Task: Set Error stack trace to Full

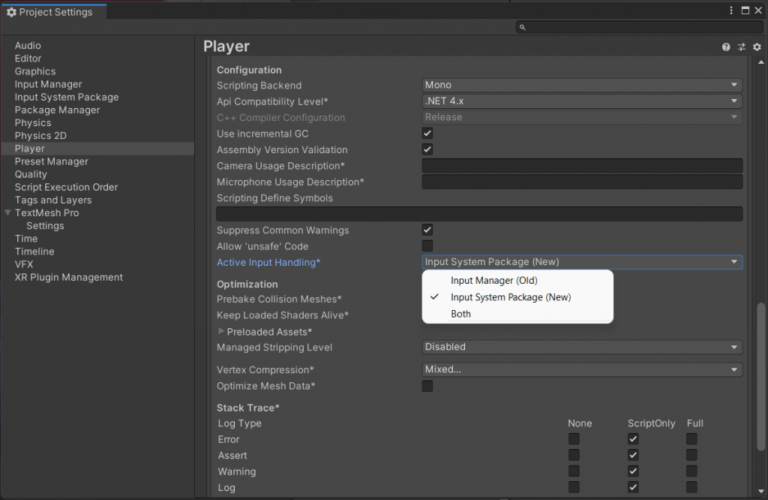Action: 692,439
